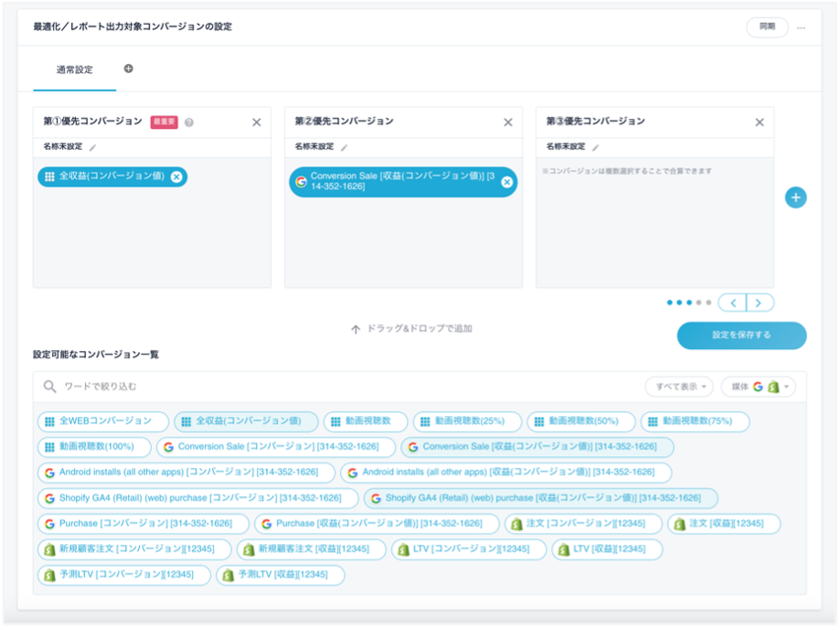Click the magnifier search icon
840x628 pixels.
point(50,387)
